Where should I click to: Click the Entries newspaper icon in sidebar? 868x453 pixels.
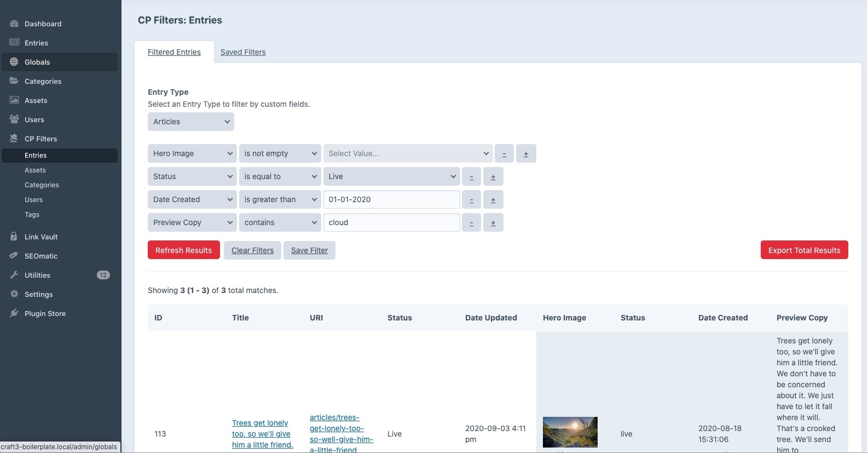[x=14, y=43]
